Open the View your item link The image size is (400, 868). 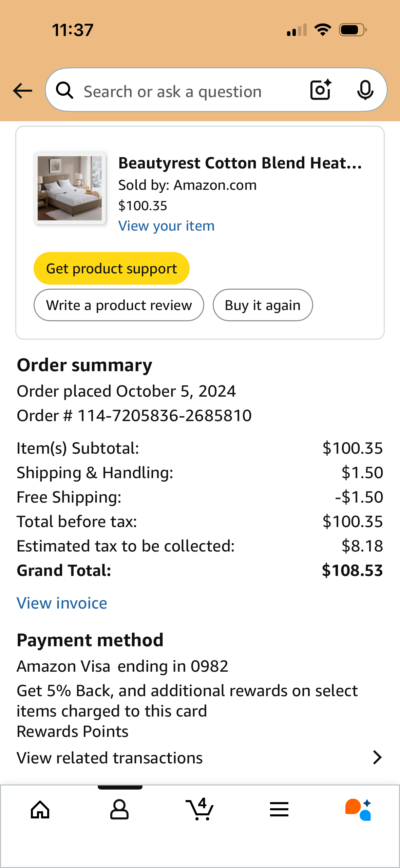[166, 226]
